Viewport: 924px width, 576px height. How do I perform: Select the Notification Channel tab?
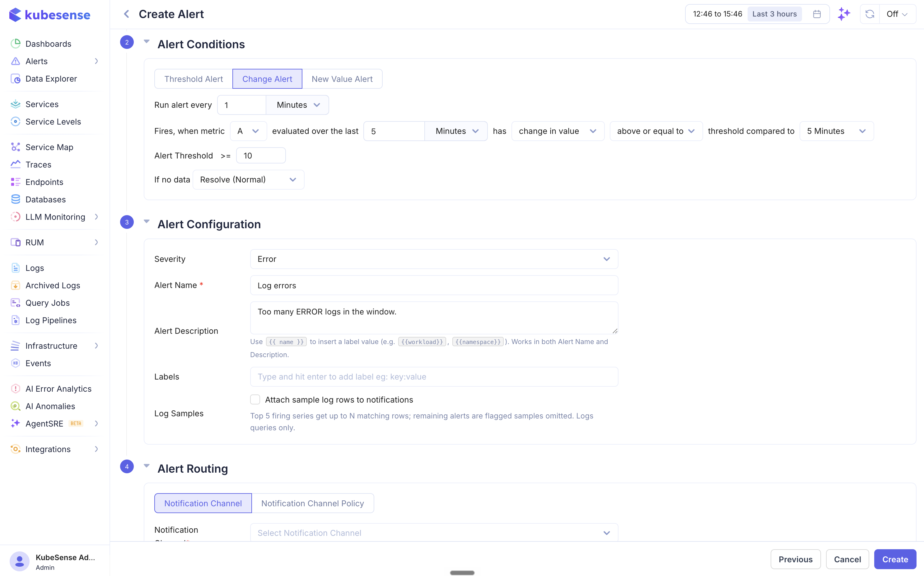(x=203, y=503)
